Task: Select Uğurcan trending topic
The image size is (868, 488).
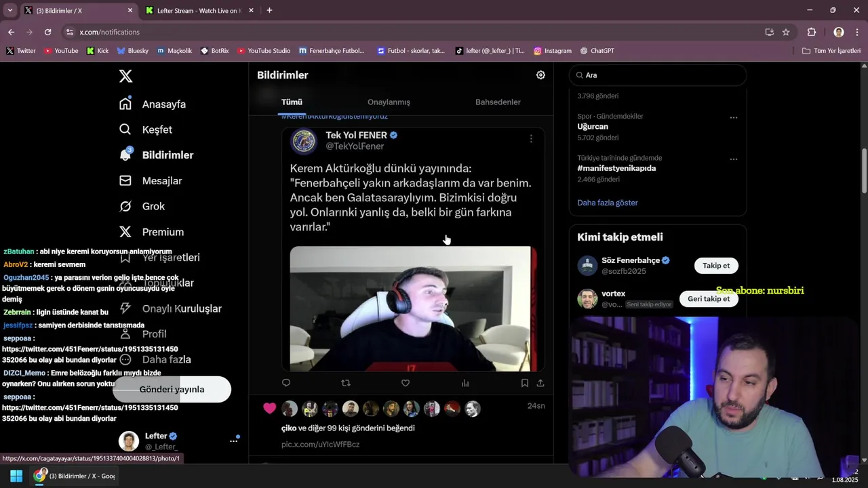Action: click(x=593, y=127)
